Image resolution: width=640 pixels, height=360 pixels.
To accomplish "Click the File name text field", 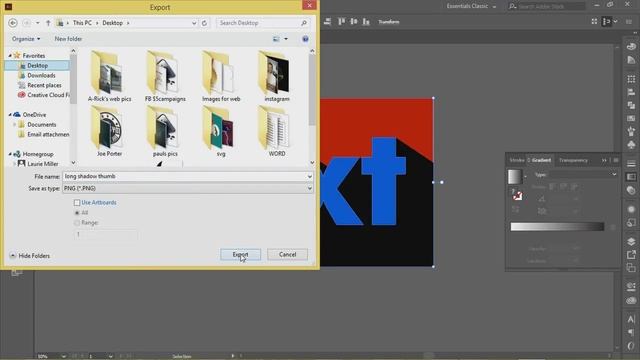I will (184, 176).
